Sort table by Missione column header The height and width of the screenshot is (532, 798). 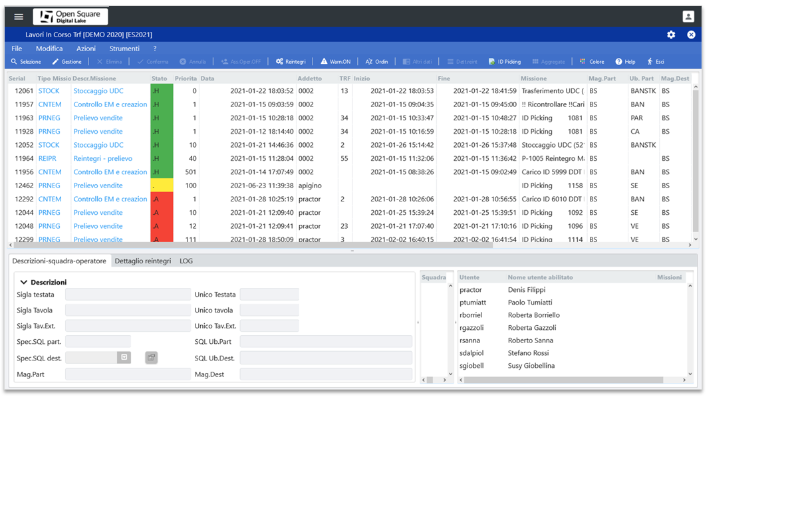click(x=534, y=78)
